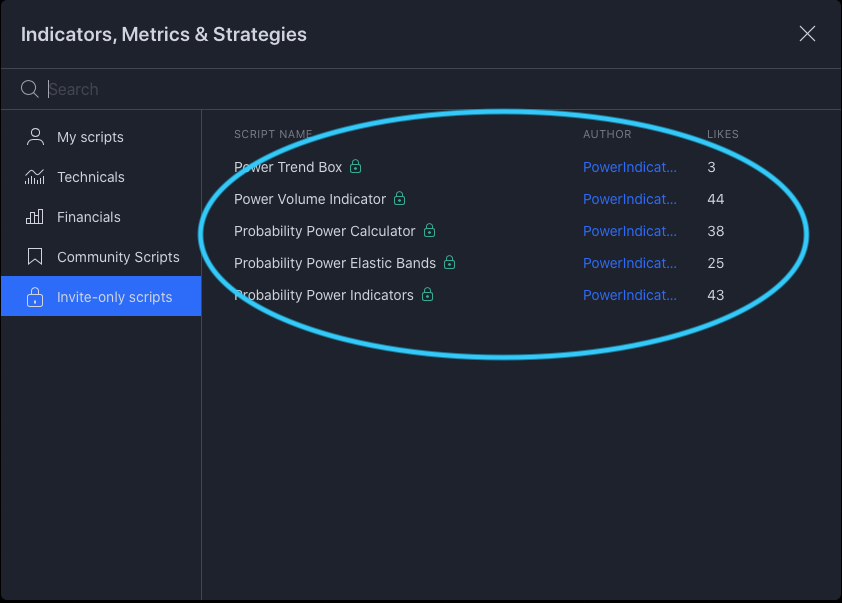This screenshot has width=842, height=603.
Task: Click the Technicals chart icon
Action: [35, 177]
